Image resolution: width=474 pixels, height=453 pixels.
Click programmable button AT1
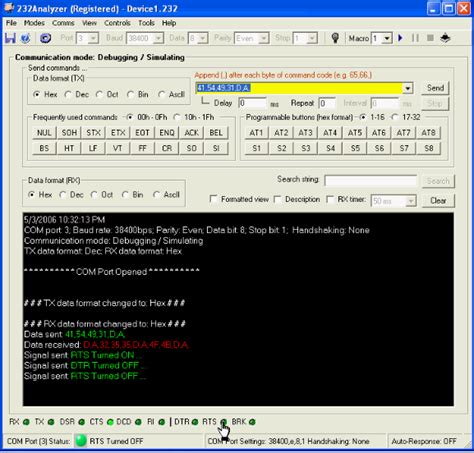click(x=256, y=133)
